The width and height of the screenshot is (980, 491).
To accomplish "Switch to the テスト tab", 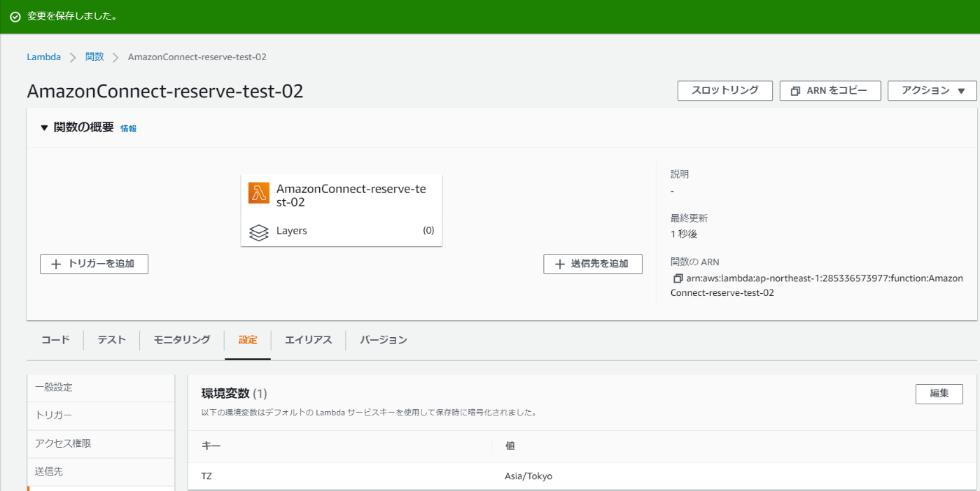I will point(111,340).
